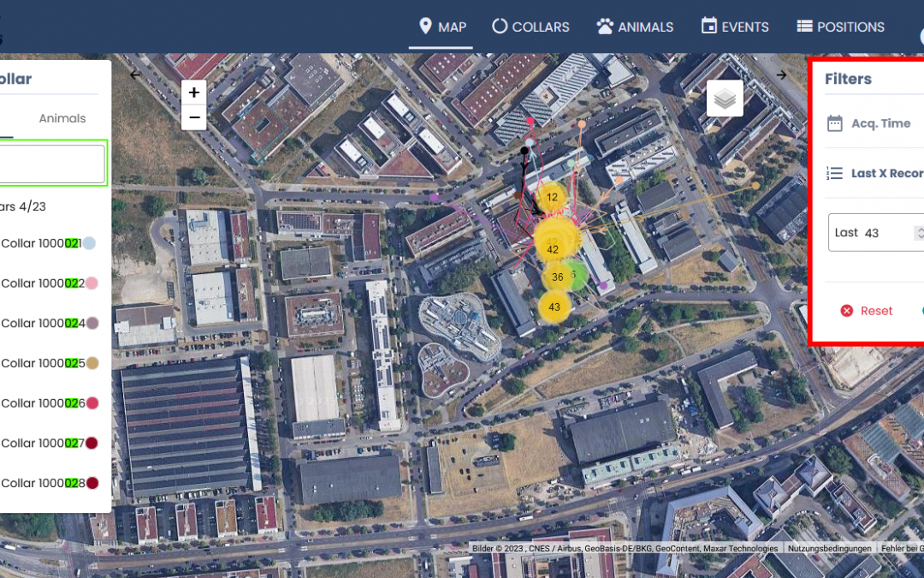The width and height of the screenshot is (924, 578).
Task: Expand right filters panel arrow
Action: [x=781, y=74]
